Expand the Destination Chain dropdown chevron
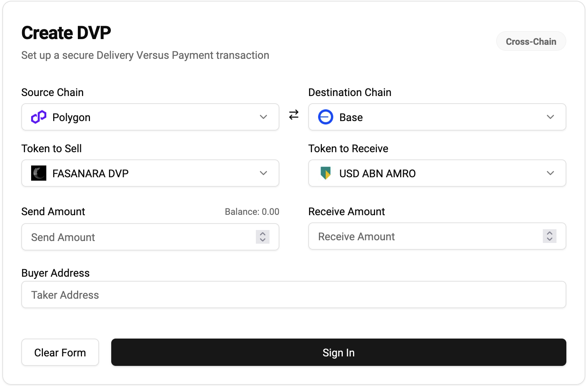This screenshot has height=386, width=588. (550, 117)
